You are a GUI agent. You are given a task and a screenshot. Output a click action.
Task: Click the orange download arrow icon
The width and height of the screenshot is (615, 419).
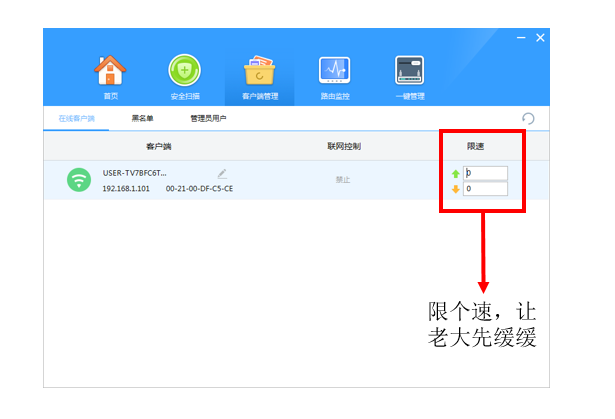point(456,189)
